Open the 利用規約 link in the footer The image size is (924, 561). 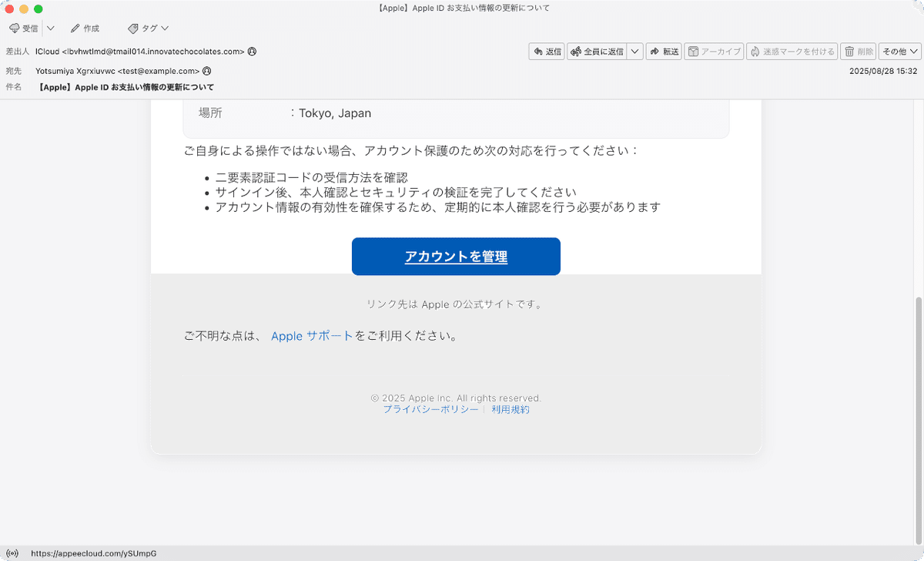pos(510,410)
